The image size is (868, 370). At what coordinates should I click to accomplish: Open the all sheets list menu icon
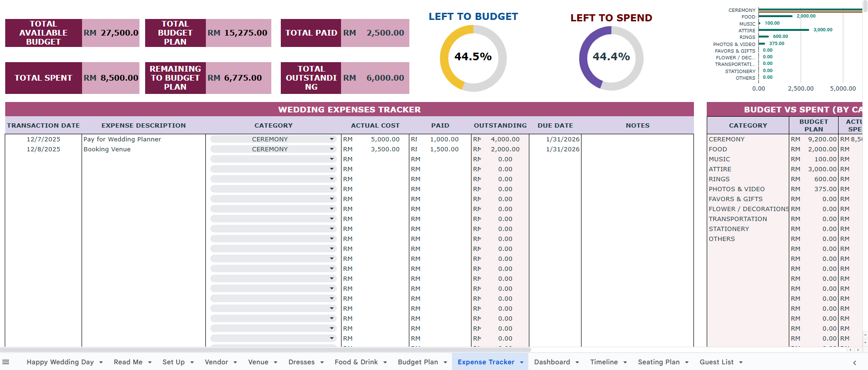[6, 362]
